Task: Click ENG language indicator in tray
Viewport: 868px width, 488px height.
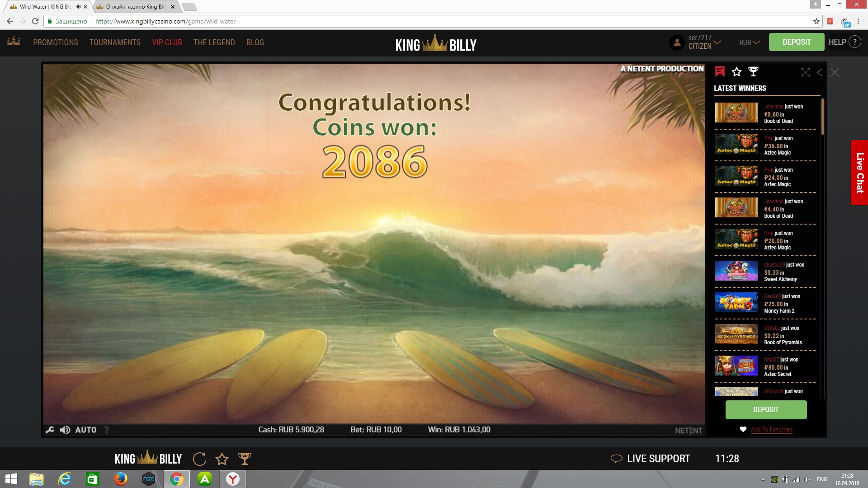Action: point(822,479)
